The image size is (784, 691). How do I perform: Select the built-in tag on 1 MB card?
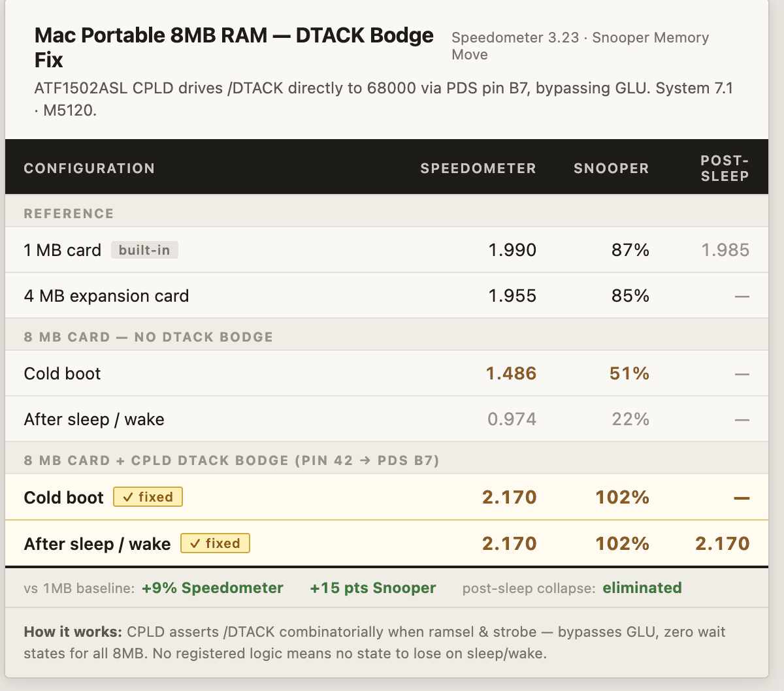[144, 250]
